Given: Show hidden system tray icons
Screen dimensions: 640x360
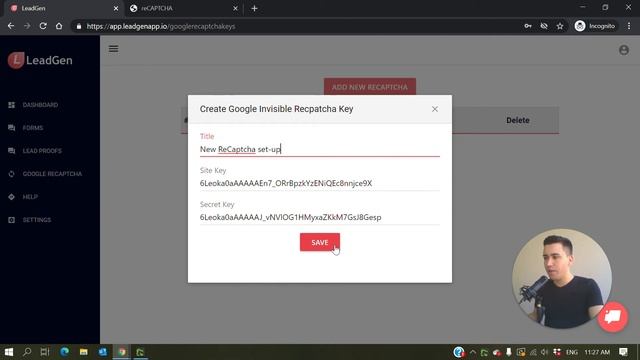Looking at the screenshot, I should click(x=473, y=352).
